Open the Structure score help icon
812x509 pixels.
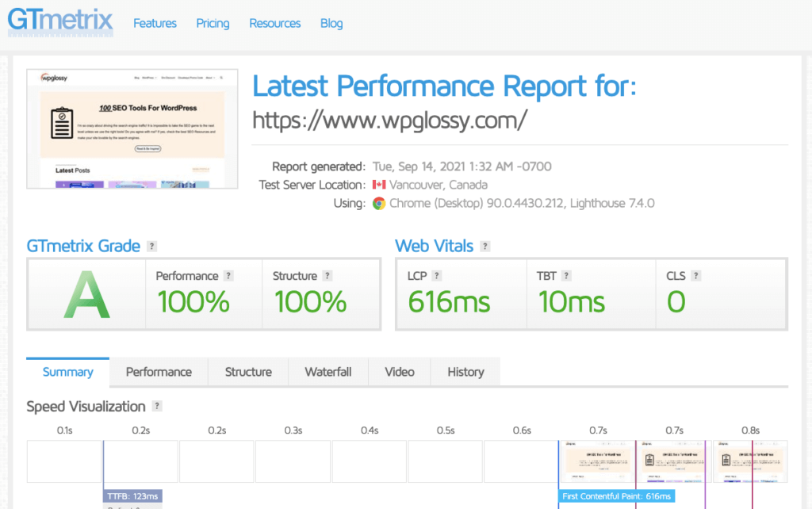pyautogui.click(x=327, y=276)
